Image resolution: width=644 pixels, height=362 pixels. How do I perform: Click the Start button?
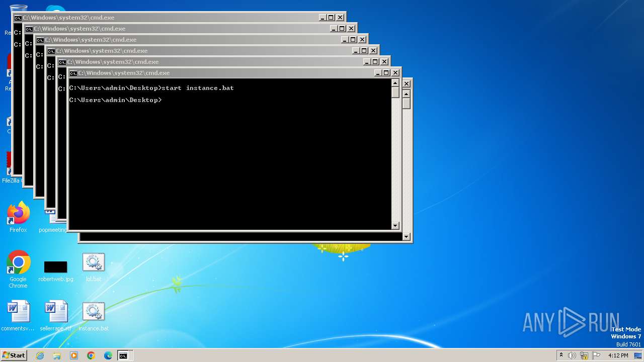tap(14, 355)
